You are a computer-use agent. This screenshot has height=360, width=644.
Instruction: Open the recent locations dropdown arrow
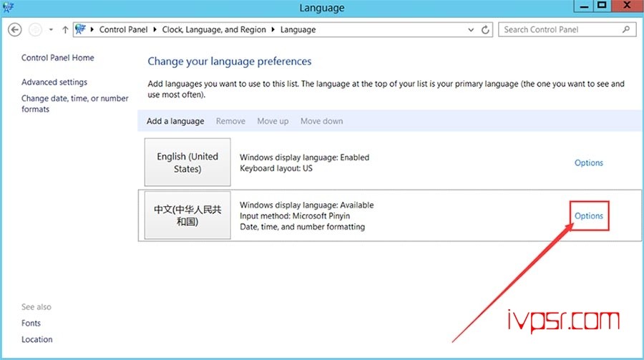click(x=51, y=29)
